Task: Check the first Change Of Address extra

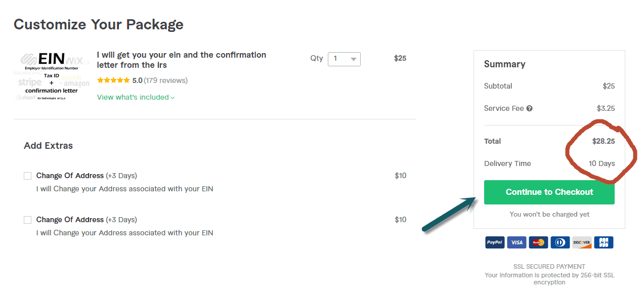Action: click(x=28, y=176)
